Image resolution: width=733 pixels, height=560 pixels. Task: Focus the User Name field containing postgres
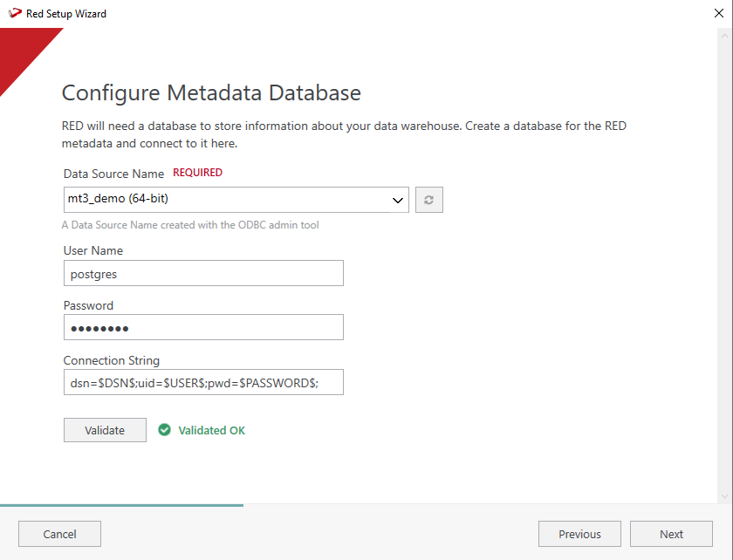coord(203,273)
